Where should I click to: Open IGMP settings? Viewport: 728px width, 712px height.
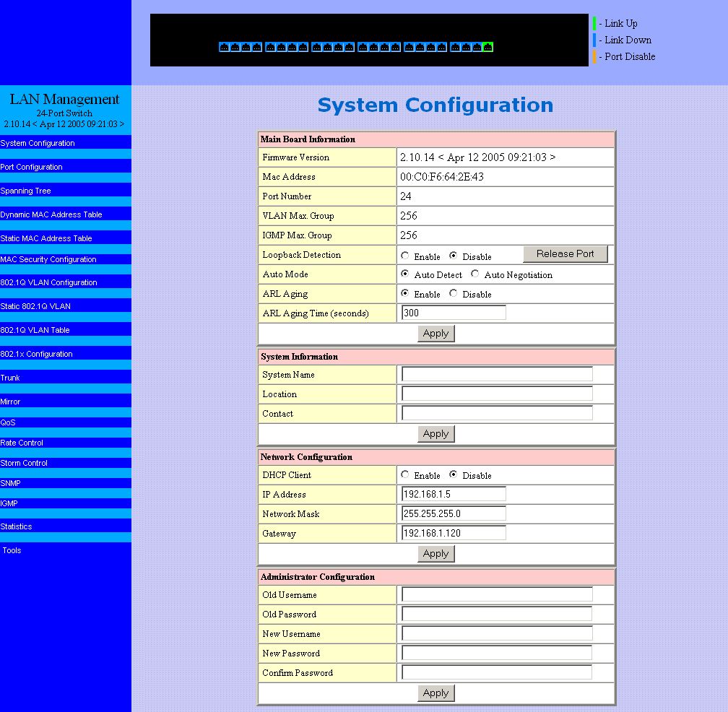[9, 503]
